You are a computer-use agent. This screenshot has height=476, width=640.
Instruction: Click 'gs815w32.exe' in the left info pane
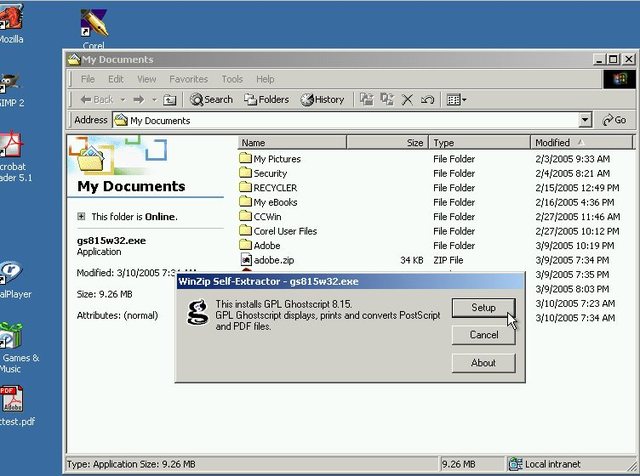pyautogui.click(x=111, y=240)
